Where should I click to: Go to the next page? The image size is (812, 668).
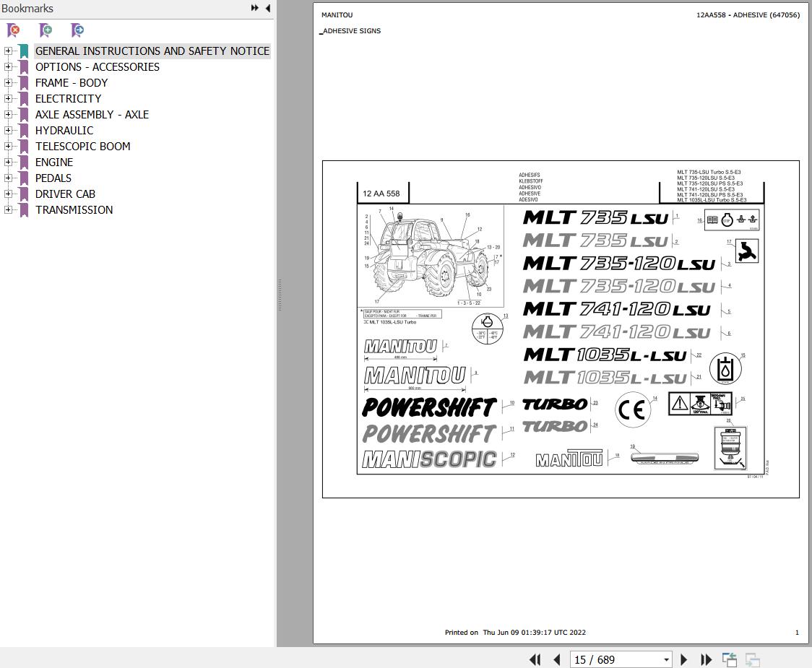tap(683, 660)
